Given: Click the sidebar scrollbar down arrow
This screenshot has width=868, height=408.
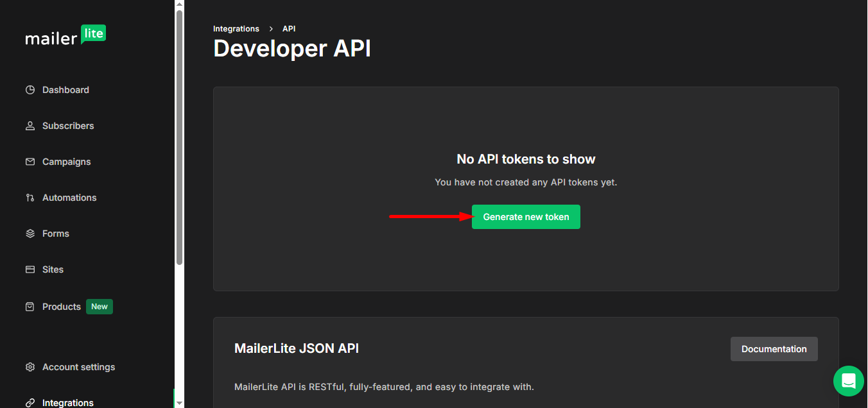Looking at the screenshot, I should tap(180, 403).
